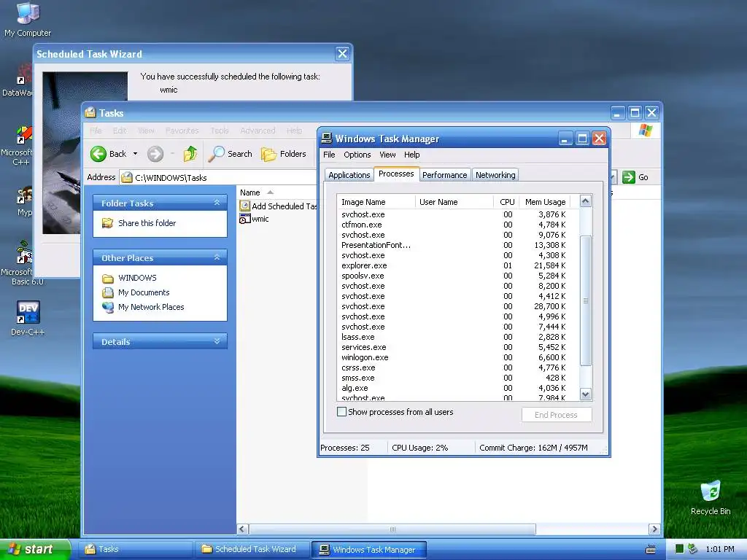Click the C:\WINDOWS\Tasks address field
The height and width of the screenshot is (560, 747).
coord(219,178)
